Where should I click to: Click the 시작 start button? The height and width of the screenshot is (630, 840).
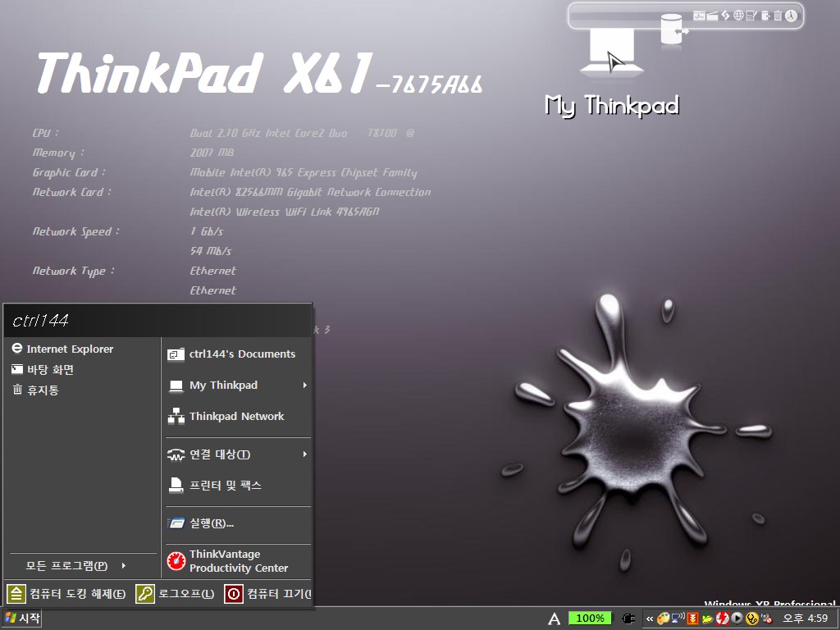(21, 619)
